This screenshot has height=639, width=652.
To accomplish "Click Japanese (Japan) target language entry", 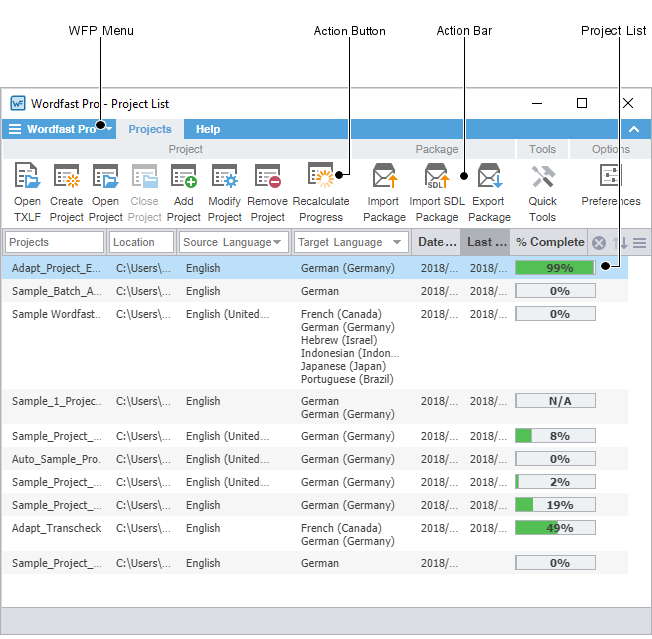I will tap(343, 366).
